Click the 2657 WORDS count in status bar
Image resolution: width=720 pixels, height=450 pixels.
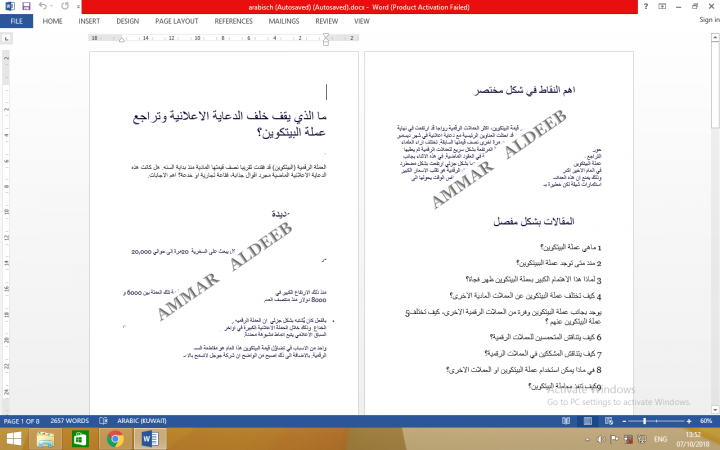[x=70, y=421]
